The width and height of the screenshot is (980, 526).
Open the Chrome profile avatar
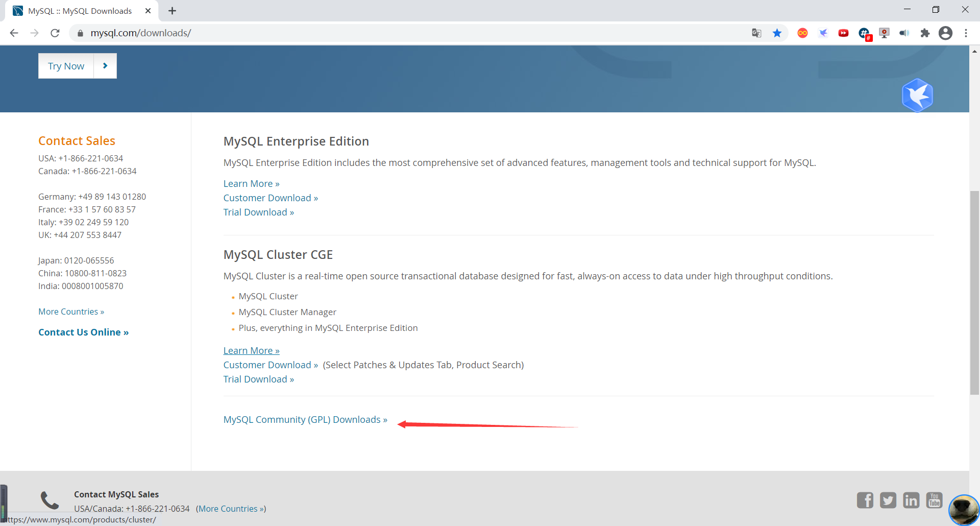point(945,33)
